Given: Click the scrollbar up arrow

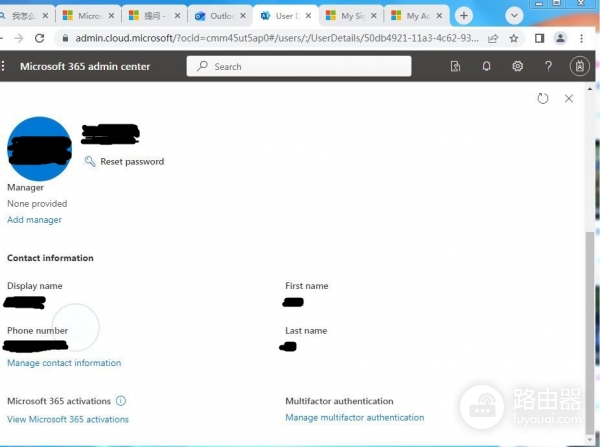Looking at the screenshot, I should 590,89.
